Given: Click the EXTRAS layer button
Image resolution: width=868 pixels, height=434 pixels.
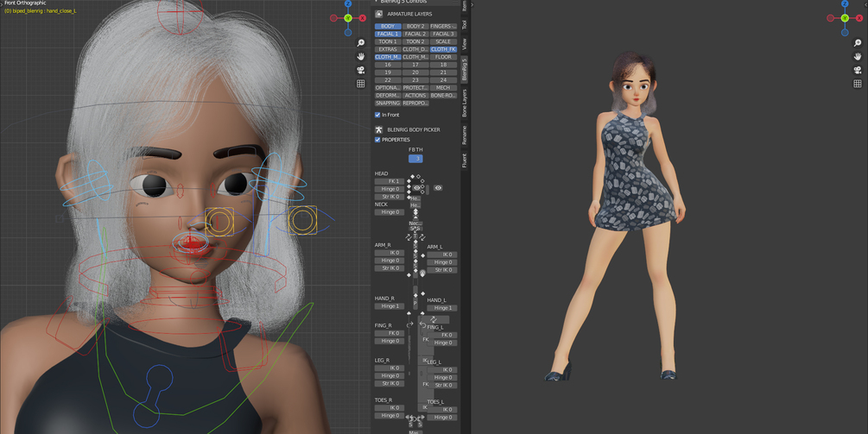Looking at the screenshot, I should 388,49.
